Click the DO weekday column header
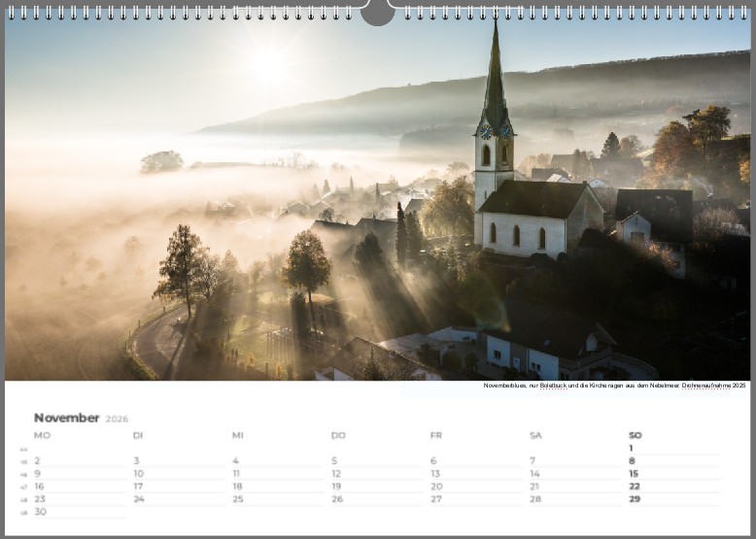 coord(338,435)
